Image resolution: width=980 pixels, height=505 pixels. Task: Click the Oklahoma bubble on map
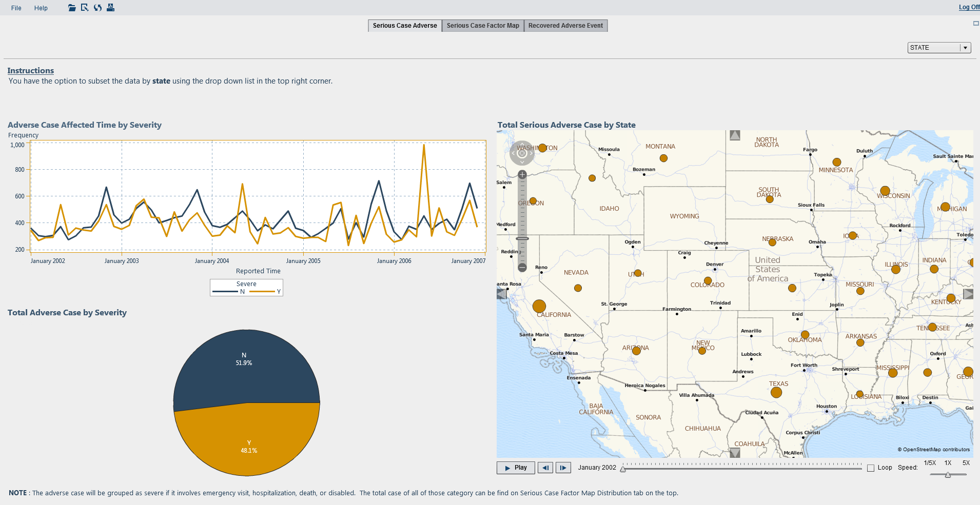[805, 335]
